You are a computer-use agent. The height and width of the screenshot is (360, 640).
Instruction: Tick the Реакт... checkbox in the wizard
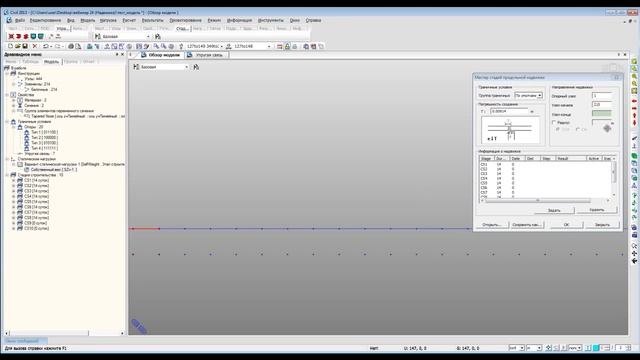click(x=554, y=122)
